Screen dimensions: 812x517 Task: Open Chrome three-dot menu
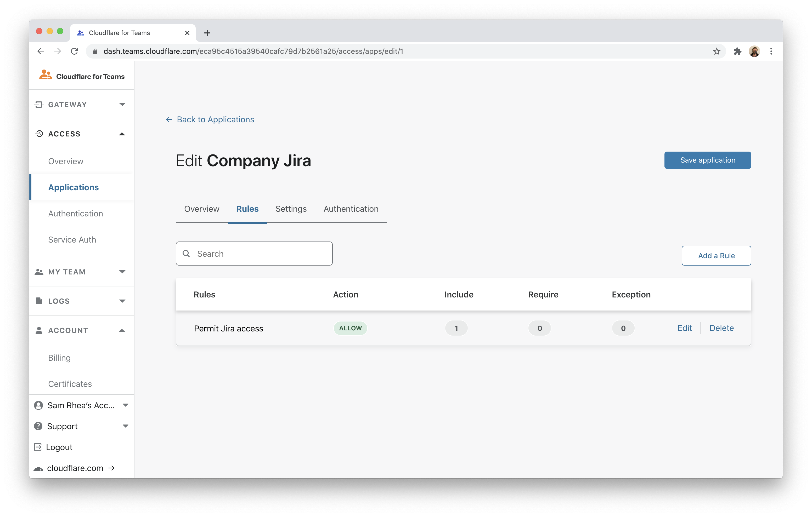coord(771,51)
